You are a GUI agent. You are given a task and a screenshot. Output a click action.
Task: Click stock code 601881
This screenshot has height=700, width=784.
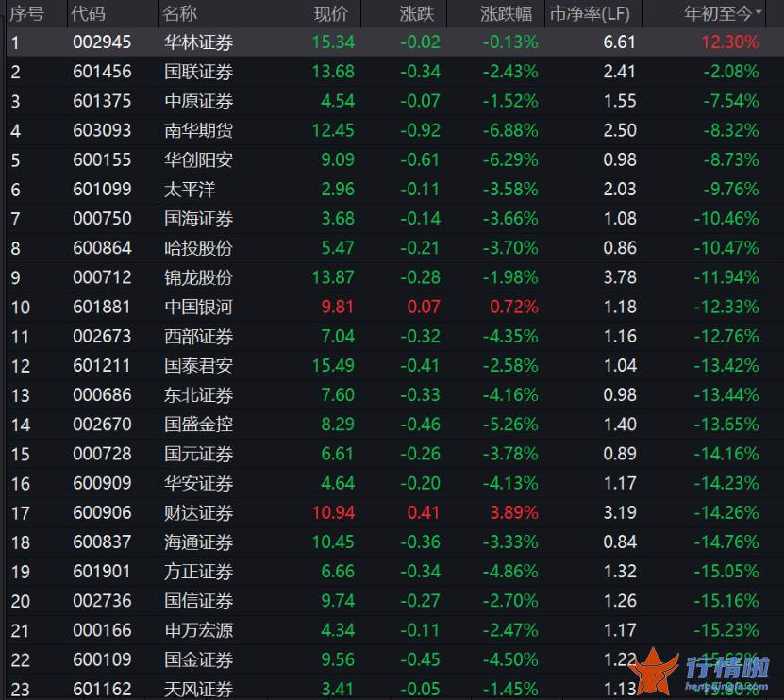pyautogui.click(x=102, y=307)
